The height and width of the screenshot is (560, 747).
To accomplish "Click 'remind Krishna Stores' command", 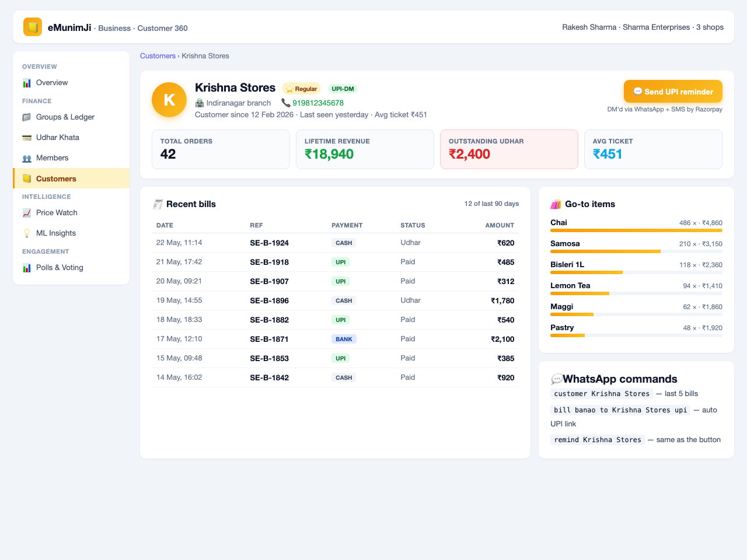I will coord(598,440).
